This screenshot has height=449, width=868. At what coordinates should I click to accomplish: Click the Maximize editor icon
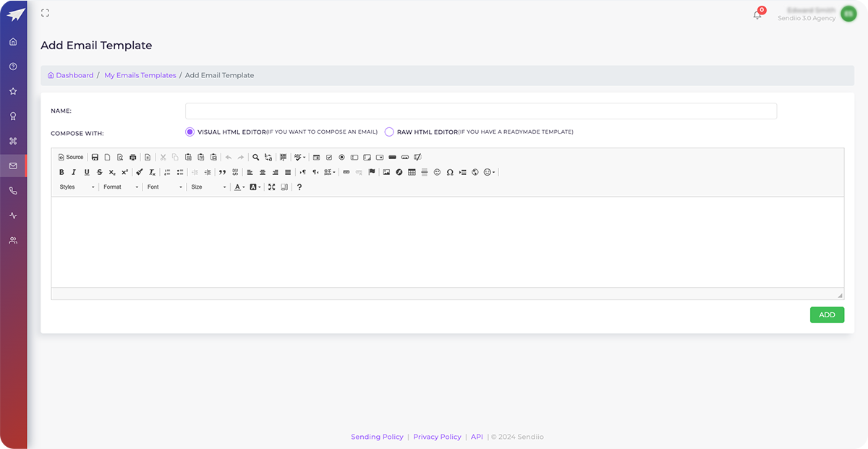272,187
